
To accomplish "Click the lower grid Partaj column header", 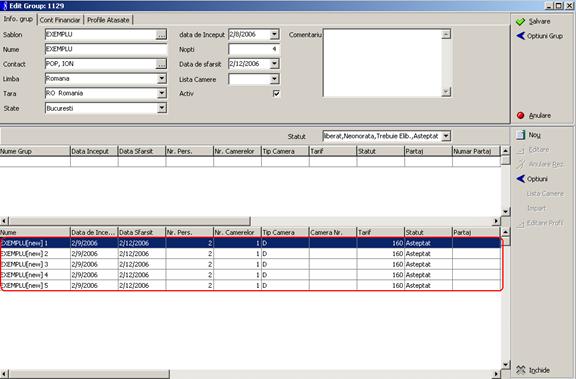I will pyautogui.click(x=476, y=232).
